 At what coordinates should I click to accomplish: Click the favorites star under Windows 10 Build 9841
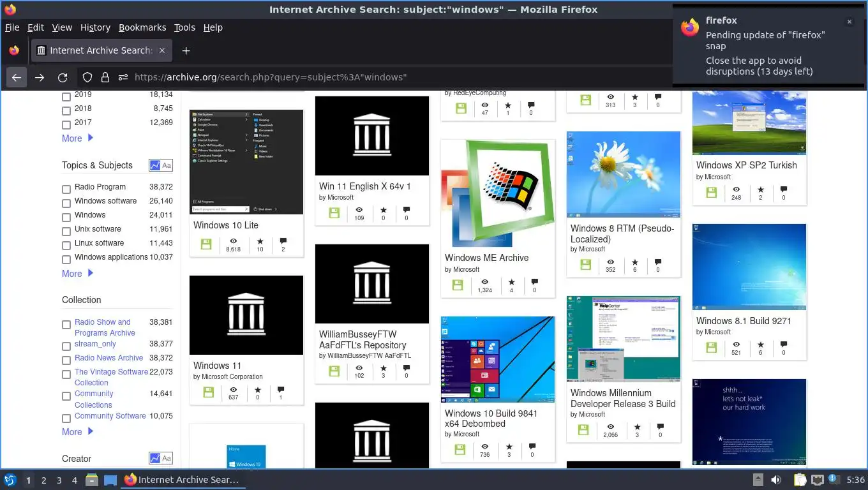509,447
